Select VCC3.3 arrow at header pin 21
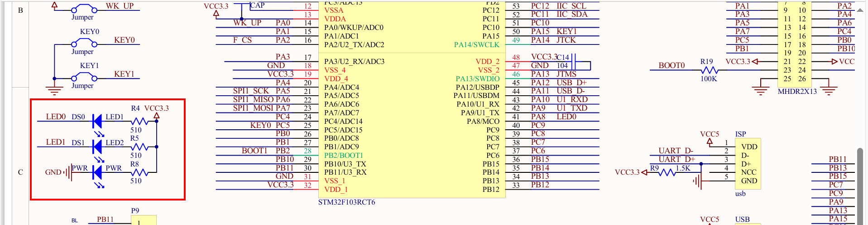The width and height of the screenshot is (868, 225). coord(755,62)
